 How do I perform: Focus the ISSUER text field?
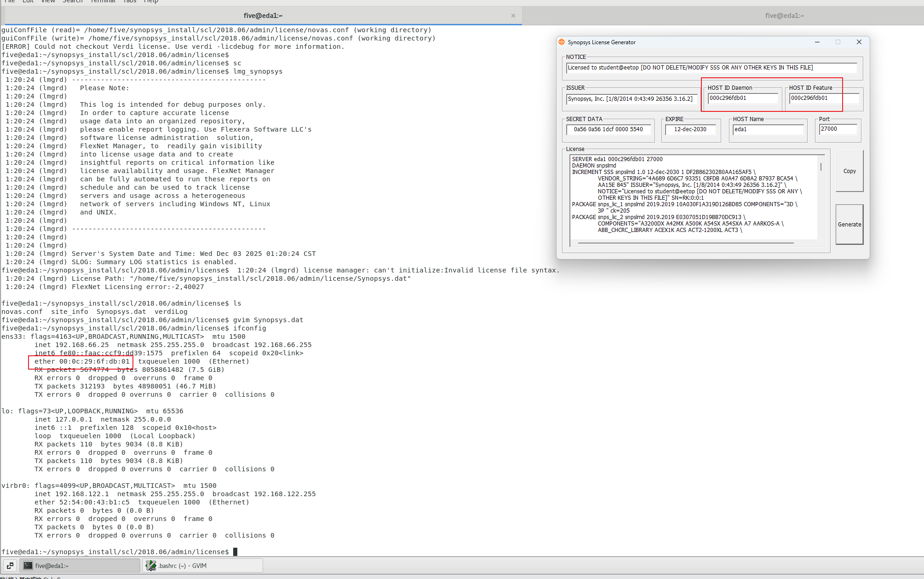coord(632,98)
